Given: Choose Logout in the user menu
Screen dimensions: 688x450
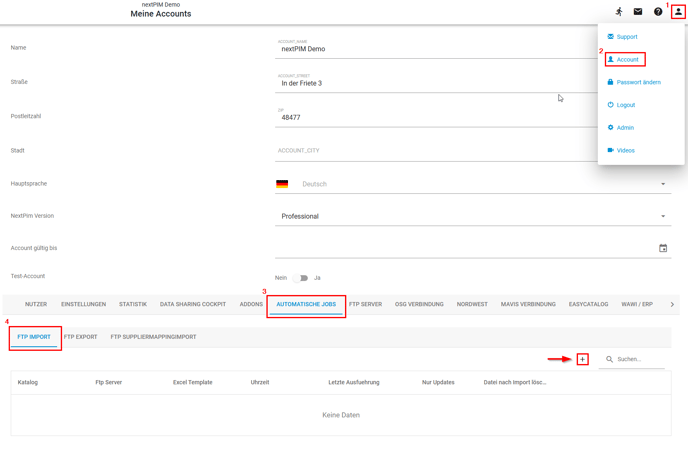Looking at the screenshot, I should coord(621,105).
